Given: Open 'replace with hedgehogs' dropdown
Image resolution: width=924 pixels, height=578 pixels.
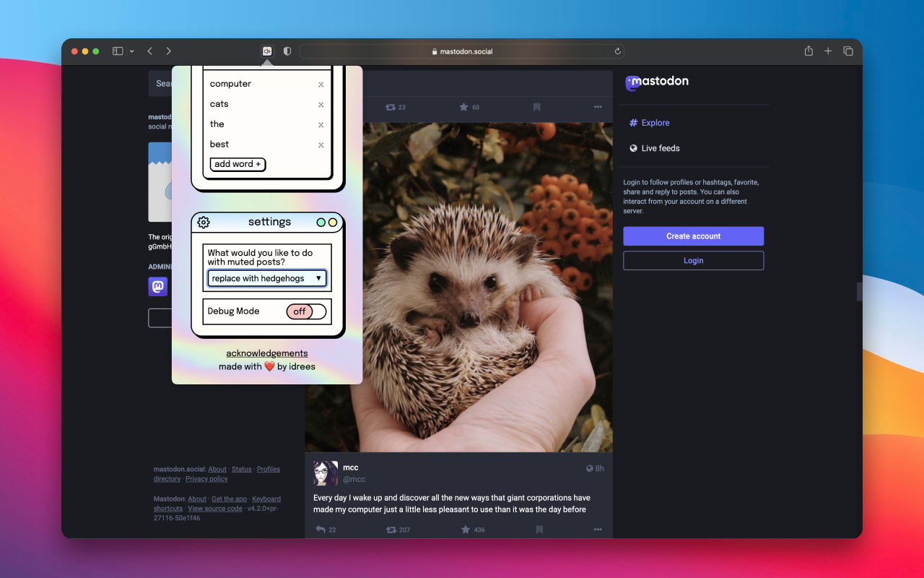Looking at the screenshot, I should pos(267,278).
